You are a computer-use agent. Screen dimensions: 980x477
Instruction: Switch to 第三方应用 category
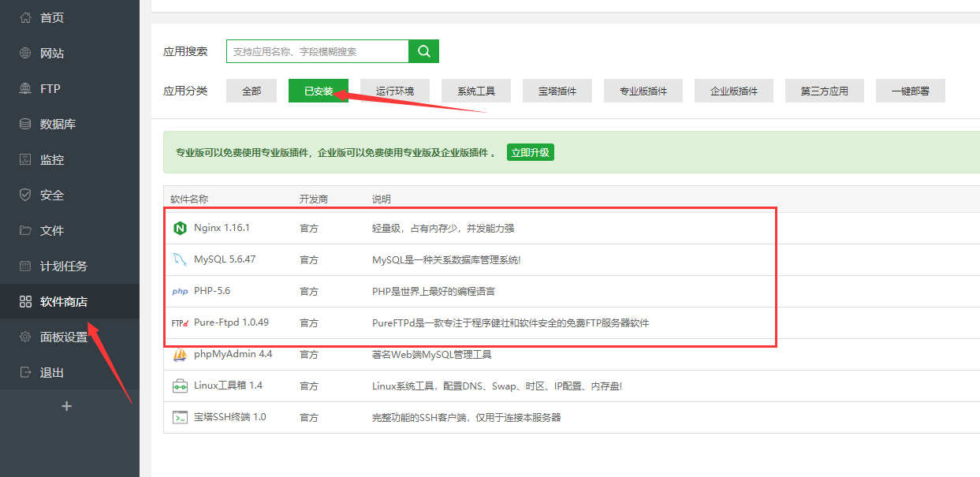[825, 91]
